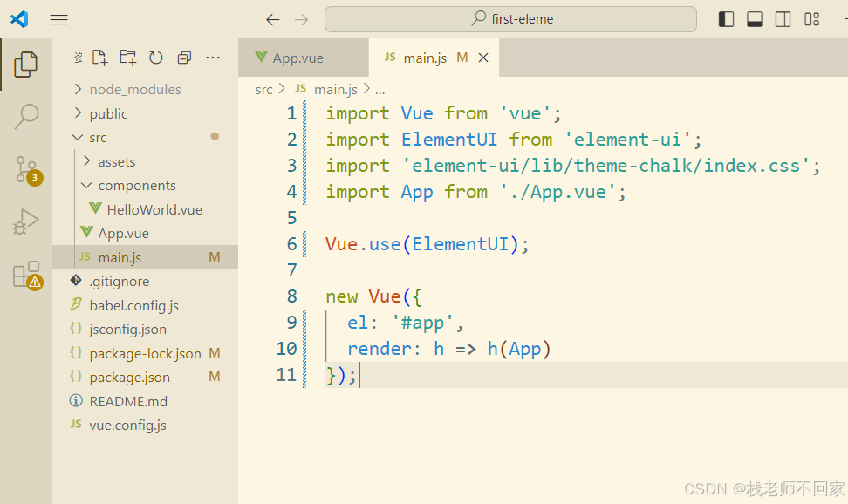Refresh the Explorer file tree
The height and width of the screenshot is (504, 848).
tap(155, 57)
